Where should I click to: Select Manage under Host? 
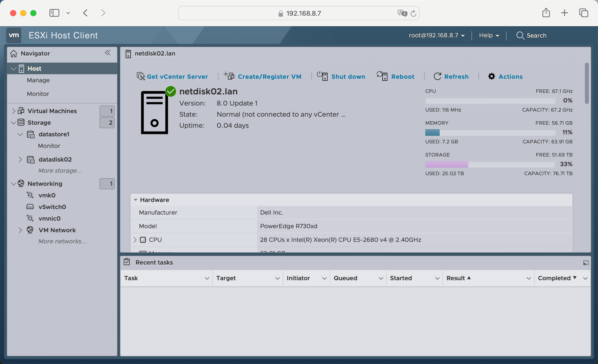[38, 80]
